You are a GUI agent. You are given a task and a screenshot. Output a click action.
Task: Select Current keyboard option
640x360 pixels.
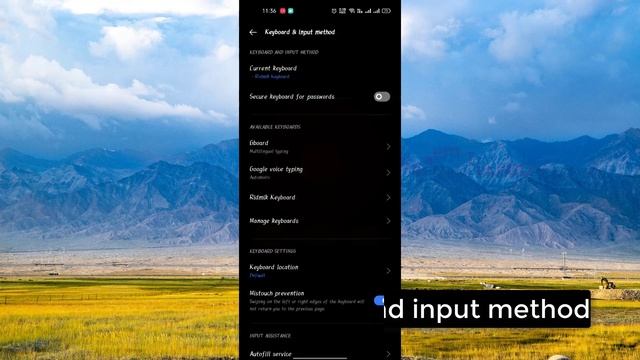pyautogui.click(x=320, y=71)
